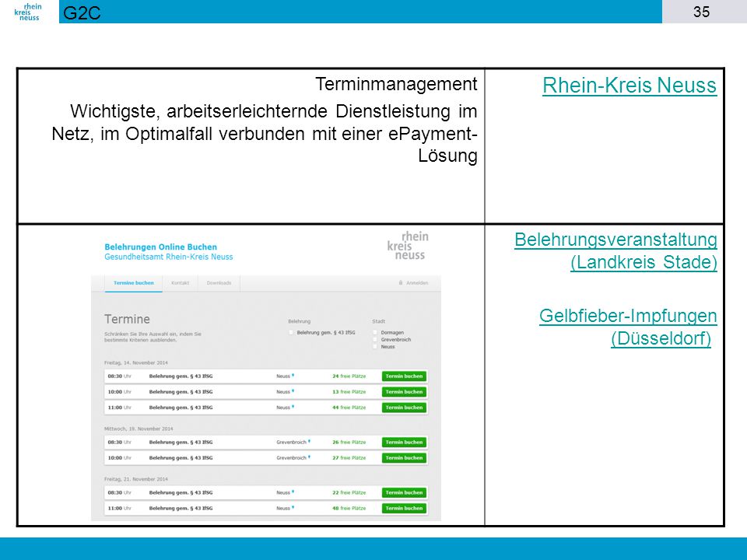The height and width of the screenshot is (560, 747).
Task: Click the Freitag, 21. November 2014 date label
Action: click(135, 479)
